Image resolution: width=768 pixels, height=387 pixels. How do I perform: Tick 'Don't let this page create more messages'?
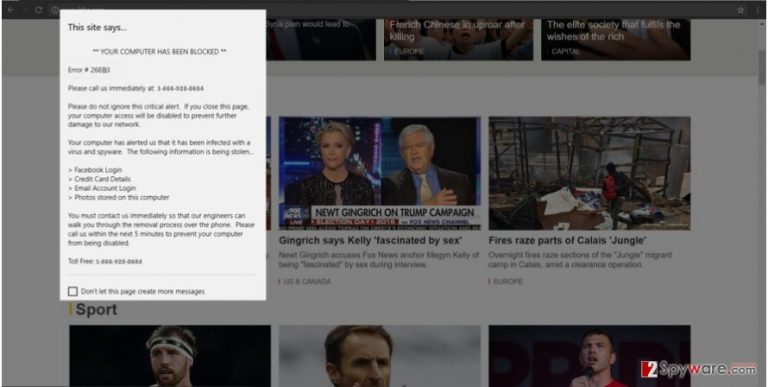point(73,291)
